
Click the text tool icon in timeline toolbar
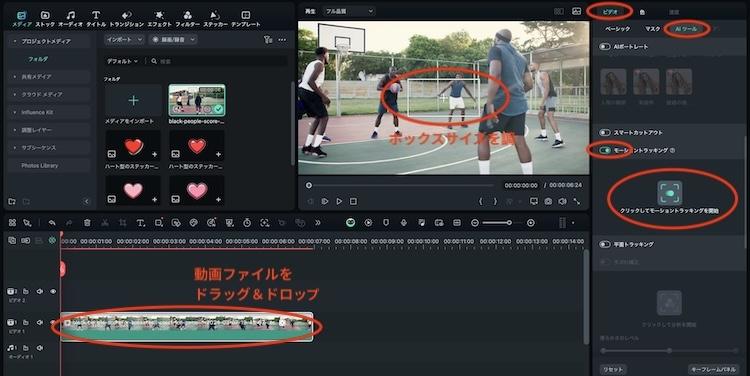[141, 223]
